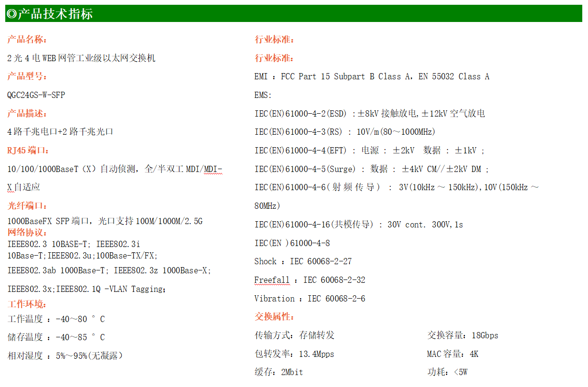Click the 产品名称 heading
This screenshot has width=588, height=387.
(x=27, y=40)
